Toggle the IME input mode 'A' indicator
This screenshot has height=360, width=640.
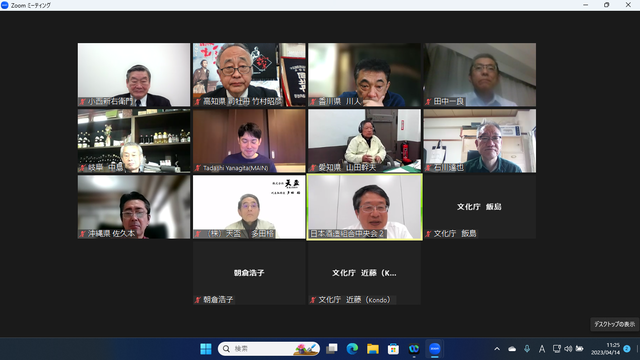click(542, 349)
